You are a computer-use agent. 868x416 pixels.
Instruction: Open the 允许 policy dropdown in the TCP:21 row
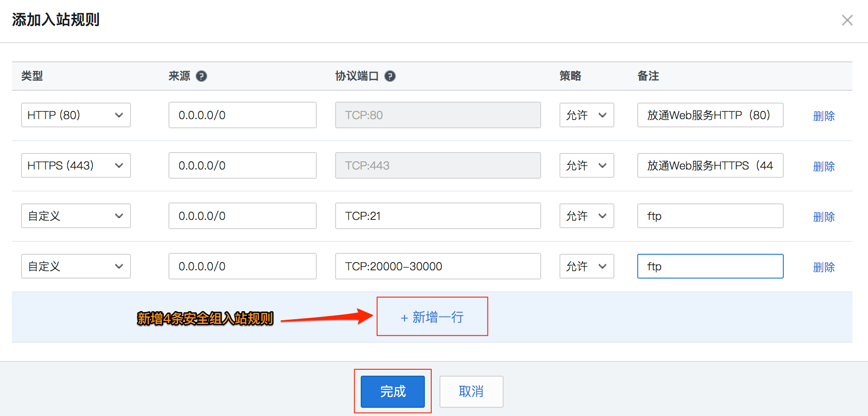tap(586, 216)
